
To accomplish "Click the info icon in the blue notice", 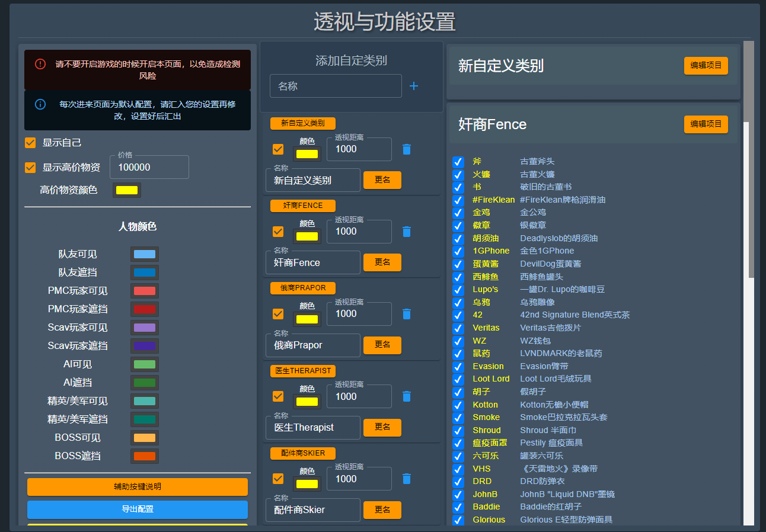I will [x=40, y=104].
